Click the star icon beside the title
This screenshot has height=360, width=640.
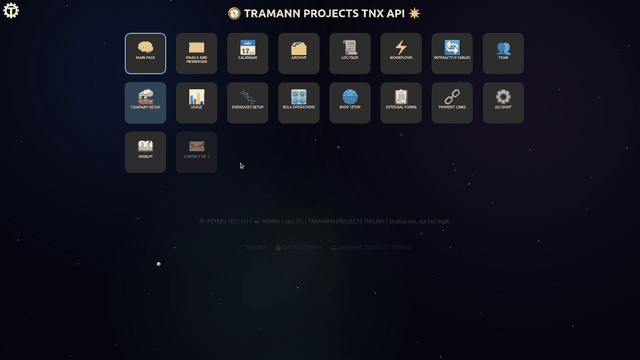click(x=414, y=13)
